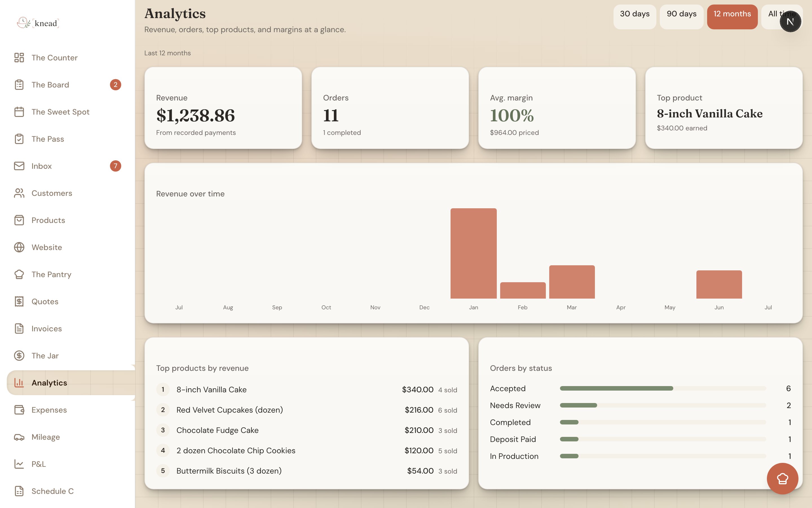Click The Pantry chef hat icon
Screen dimensions: 812x508
(x=19, y=275)
